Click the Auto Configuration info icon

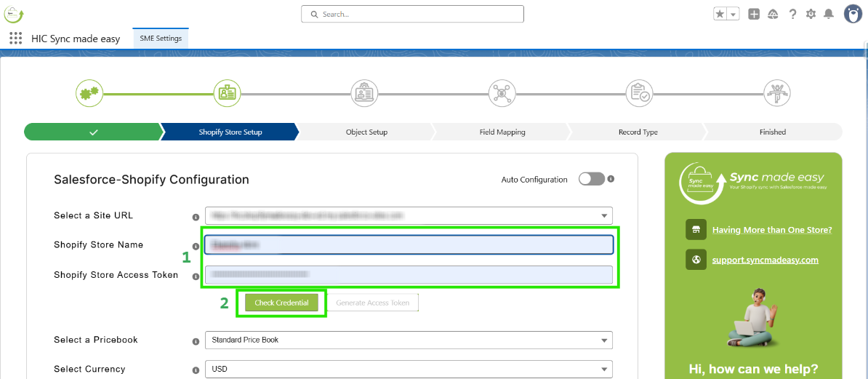[x=611, y=179]
